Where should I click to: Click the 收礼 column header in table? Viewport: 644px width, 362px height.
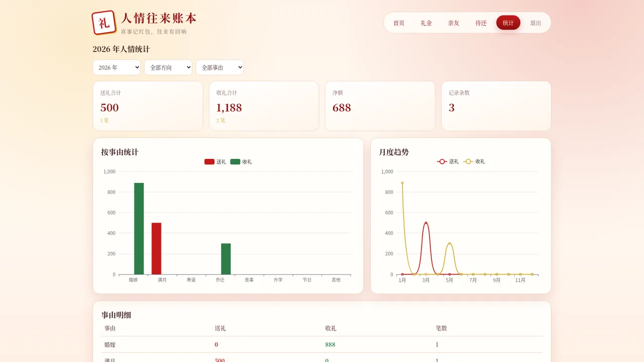point(331,328)
